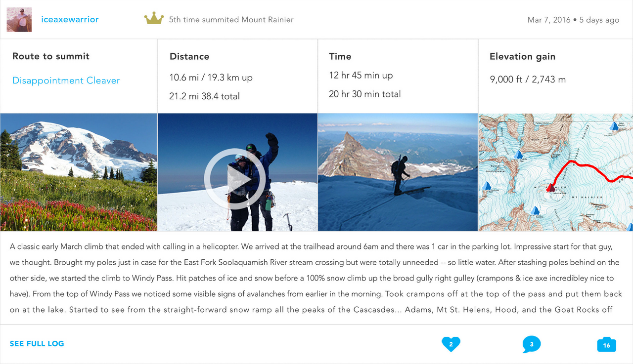Open the camera photos icon showing 16
The width and height of the screenshot is (633, 364).
coord(606,345)
